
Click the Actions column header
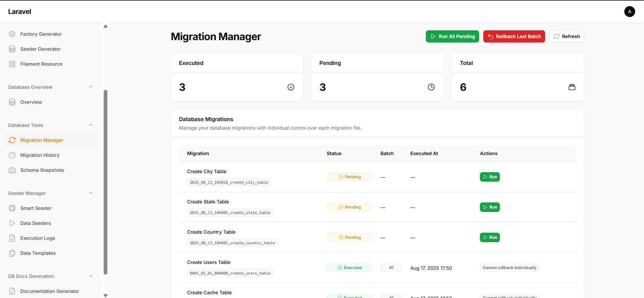(x=489, y=153)
